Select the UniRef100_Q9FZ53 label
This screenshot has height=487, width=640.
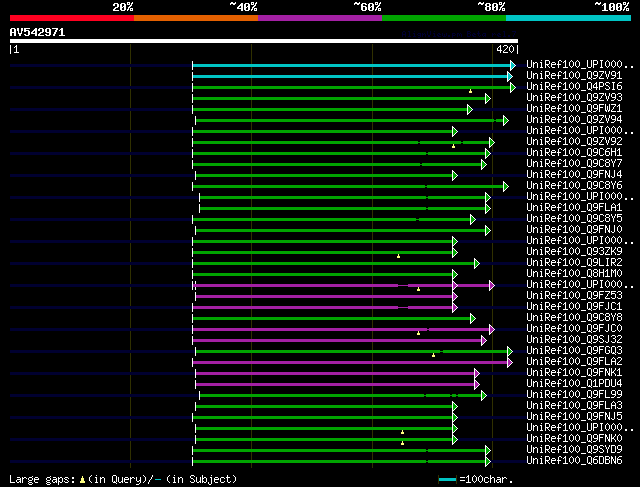[x=574, y=296]
